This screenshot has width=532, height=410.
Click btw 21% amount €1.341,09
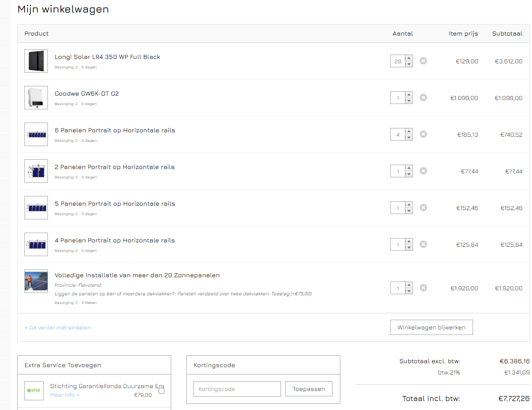coord(517,373)
